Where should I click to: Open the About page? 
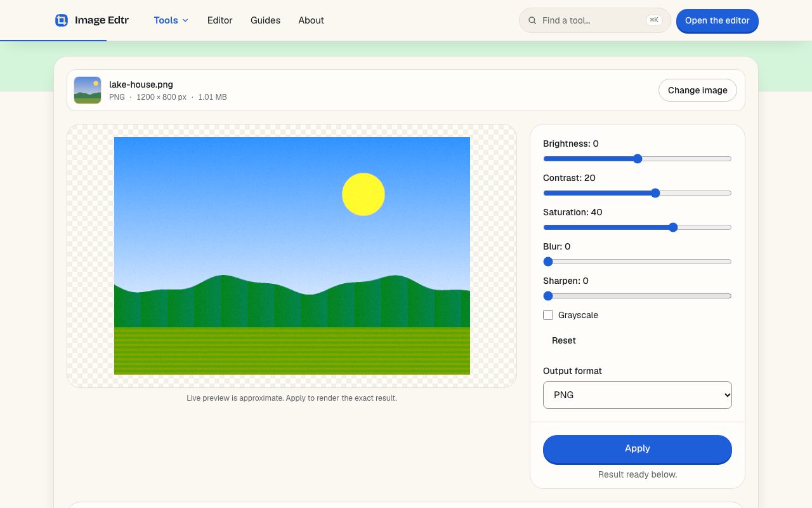tap(311, 20)
